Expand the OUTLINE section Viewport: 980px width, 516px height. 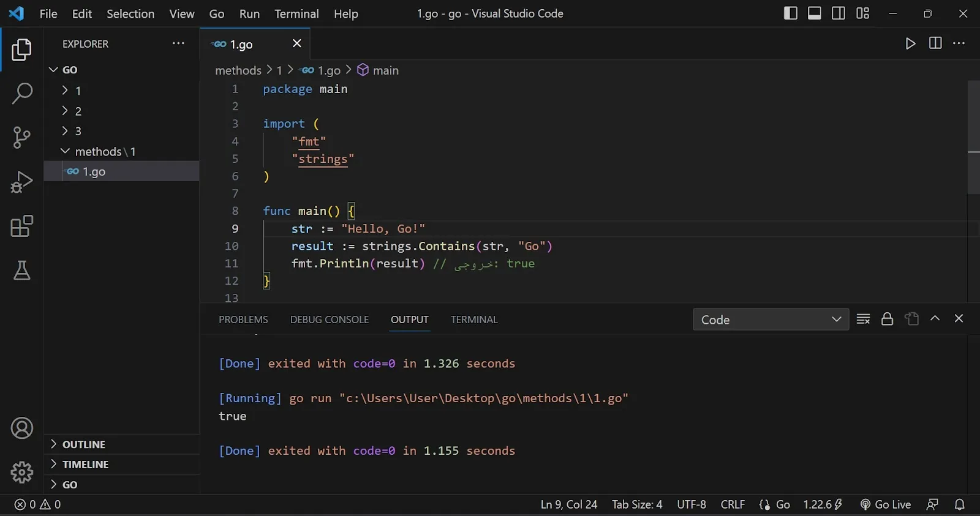pyautogui.click(x=123, y=444)
